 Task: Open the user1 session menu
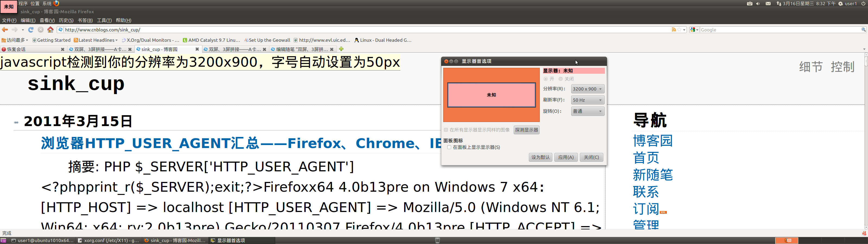pyautogui.click(x=847, y=3)
